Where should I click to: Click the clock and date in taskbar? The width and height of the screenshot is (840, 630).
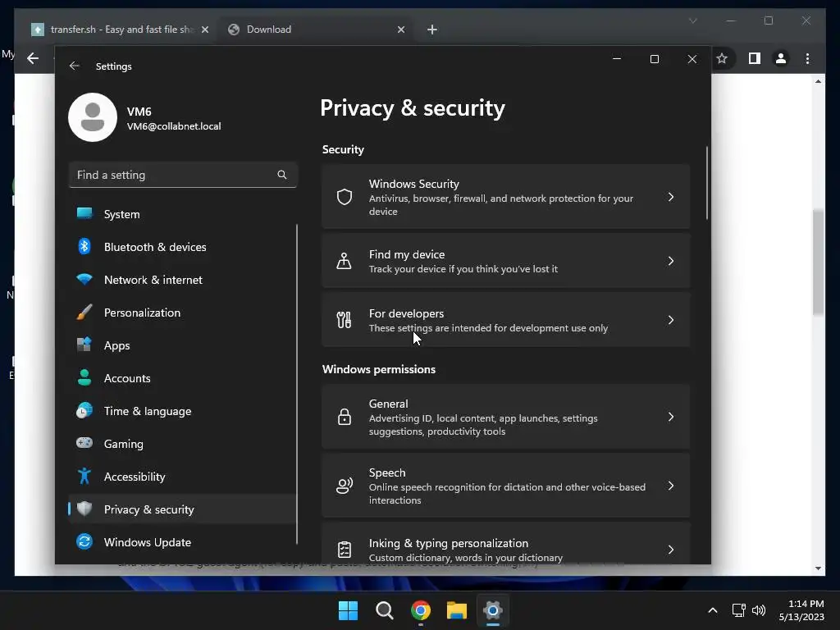tap(801, 610)
